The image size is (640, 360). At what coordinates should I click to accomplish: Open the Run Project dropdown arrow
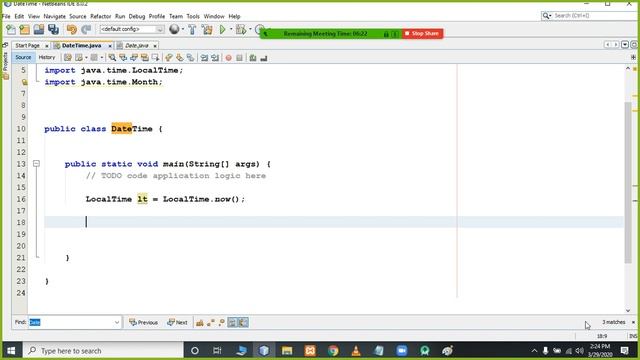click(231, 29)
